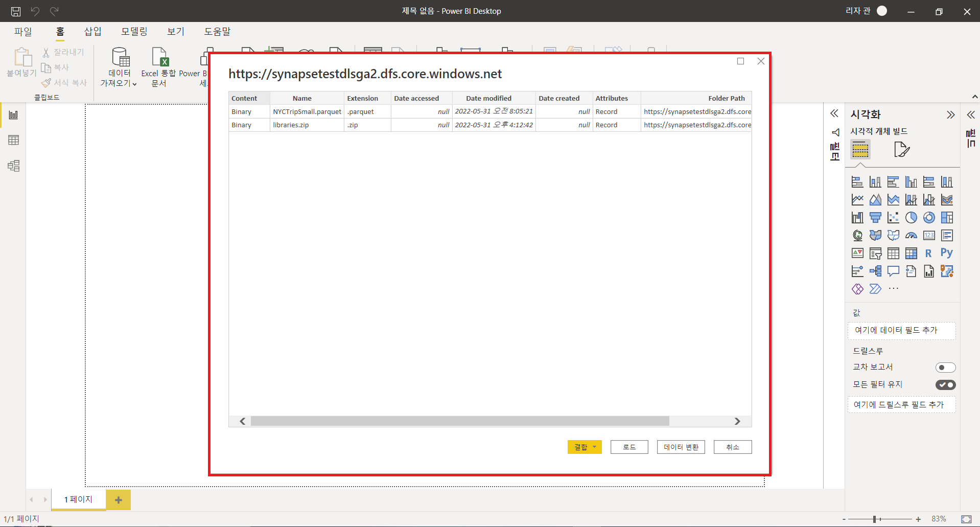Click the horizontal scrollbar in the preview table
Screen dimensions: 980x527
[x=460, y=421]
